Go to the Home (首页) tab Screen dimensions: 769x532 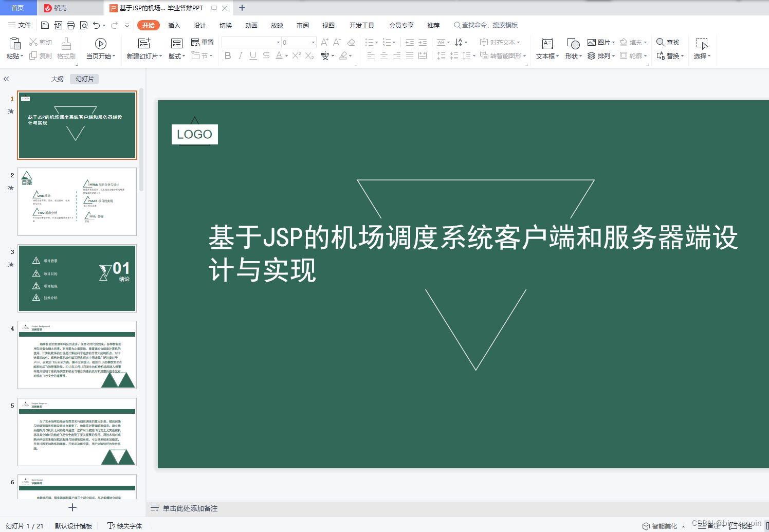18,8
